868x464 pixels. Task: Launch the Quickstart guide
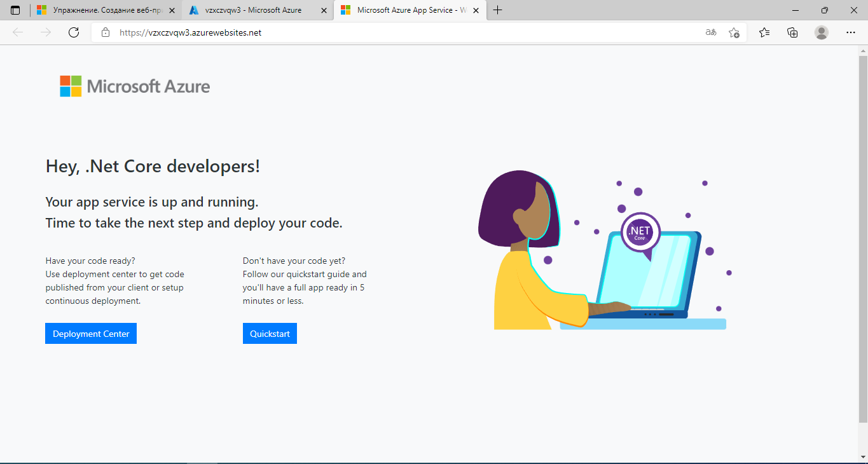(270, 333)
